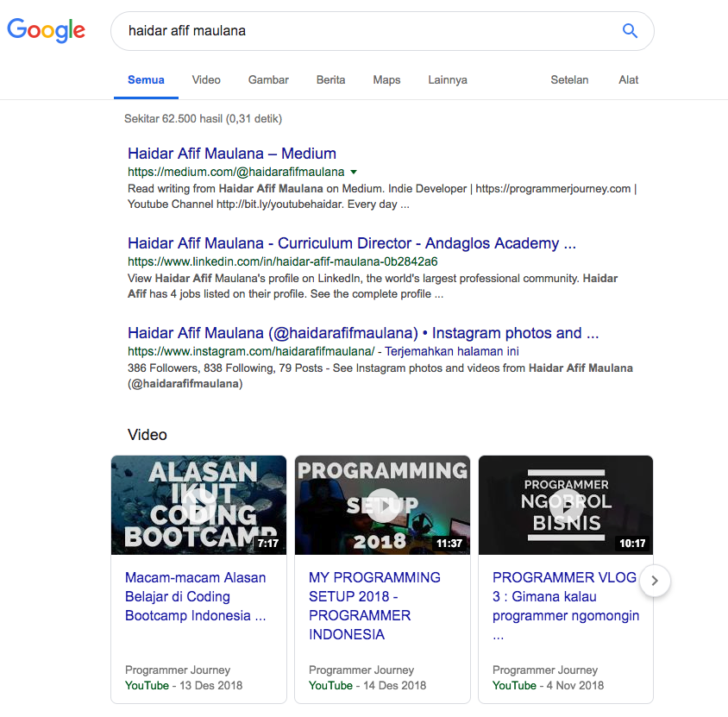Click the search box containing haidar afif maulana
This screenshot has height=717, width=728.
point(382,31)
